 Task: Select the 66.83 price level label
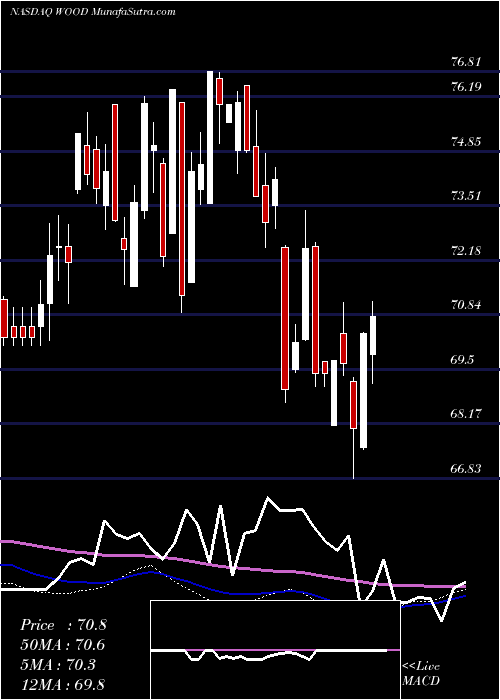click(x=466, y=469)
